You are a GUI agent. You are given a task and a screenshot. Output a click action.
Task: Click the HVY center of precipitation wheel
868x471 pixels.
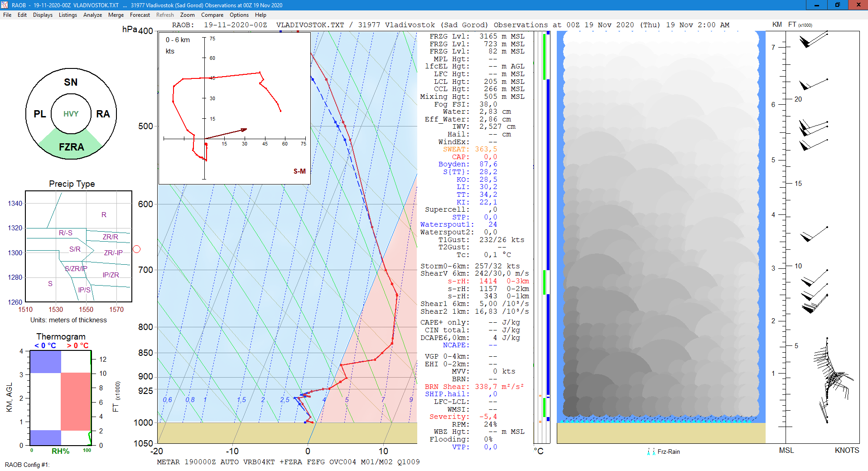point(71,114)
